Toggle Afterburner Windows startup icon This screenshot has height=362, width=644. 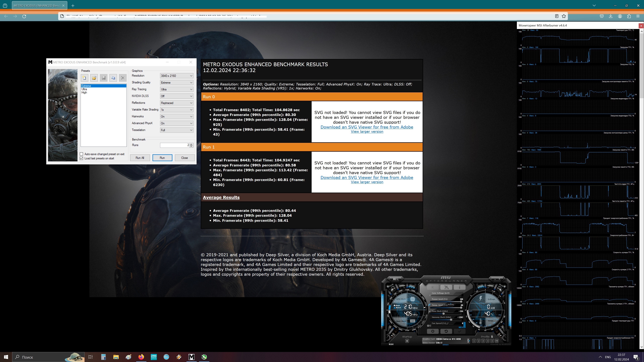407,341
